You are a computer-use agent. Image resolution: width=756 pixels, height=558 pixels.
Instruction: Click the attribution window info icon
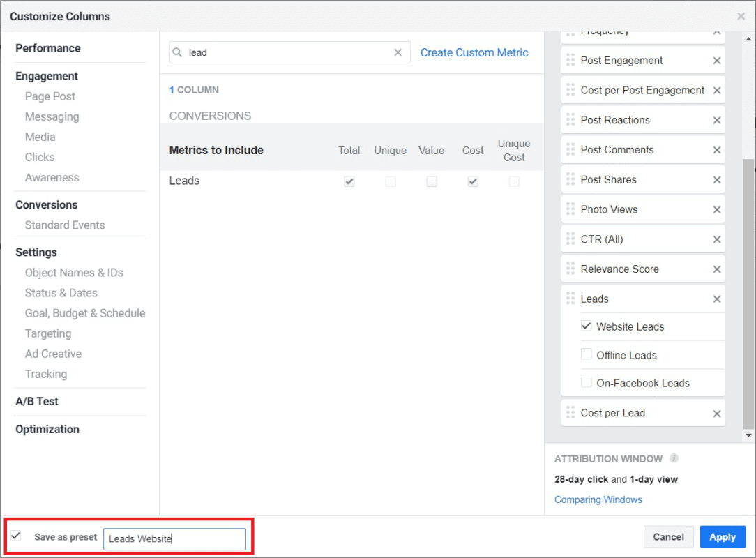coord(674,459)
